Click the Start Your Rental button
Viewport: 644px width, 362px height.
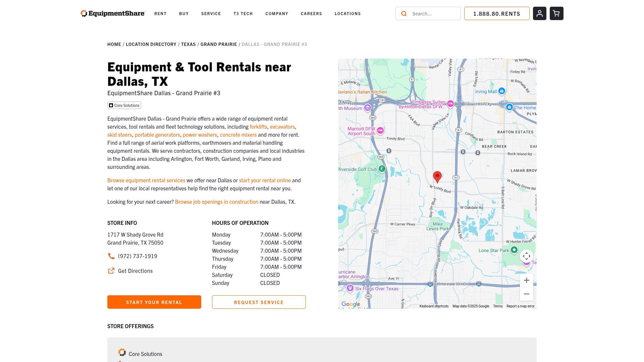pyautogui.click(x=154, y=302)
